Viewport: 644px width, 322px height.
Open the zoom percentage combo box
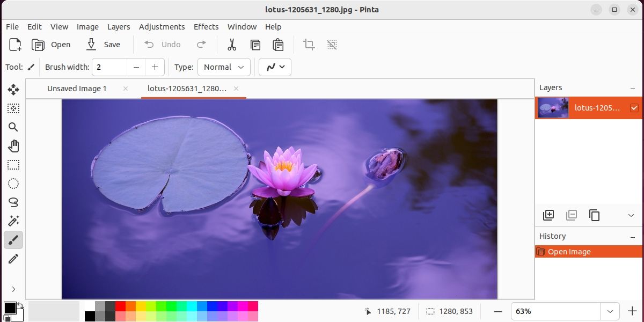(610, 311)
